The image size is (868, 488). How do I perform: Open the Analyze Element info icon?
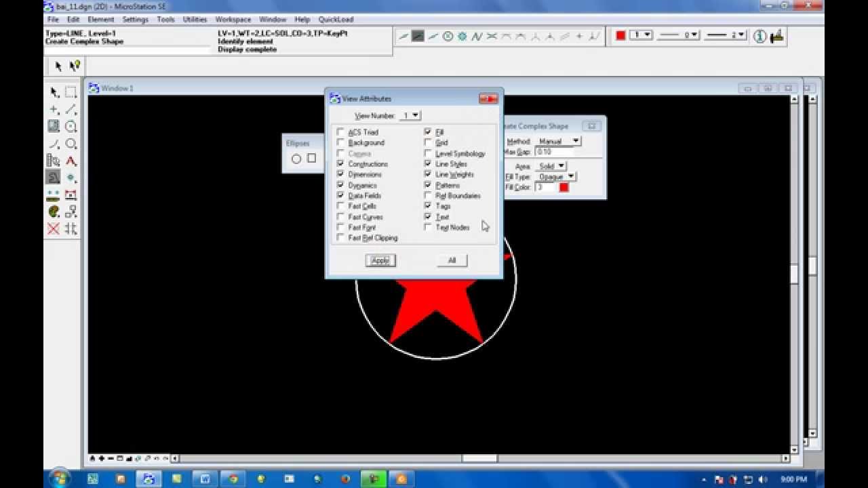point(759,36)
